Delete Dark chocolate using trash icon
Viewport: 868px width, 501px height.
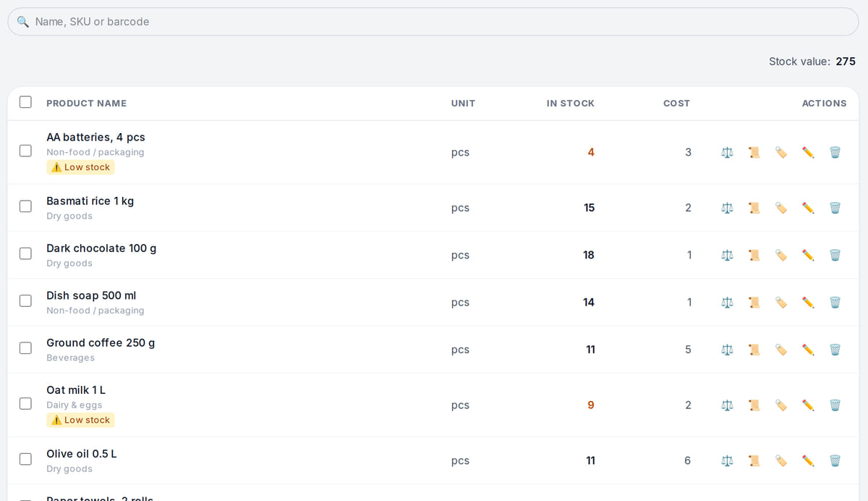(x=835, y=255)
